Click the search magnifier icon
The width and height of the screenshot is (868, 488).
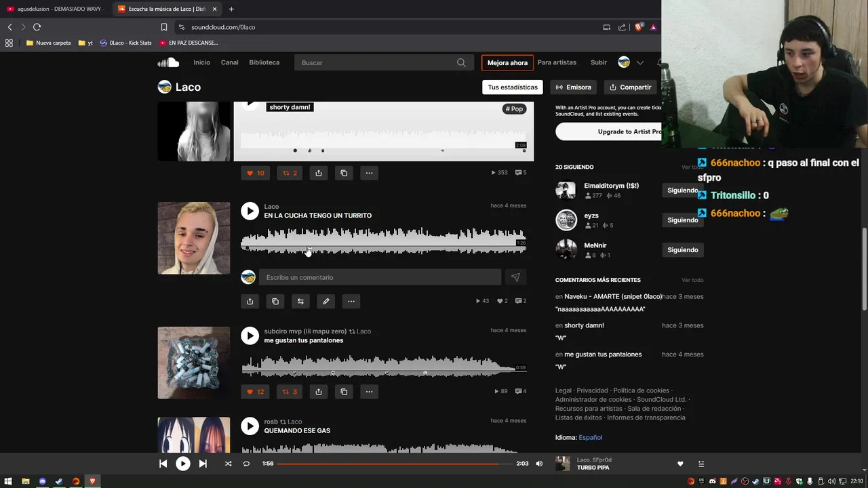pos(461,62)
